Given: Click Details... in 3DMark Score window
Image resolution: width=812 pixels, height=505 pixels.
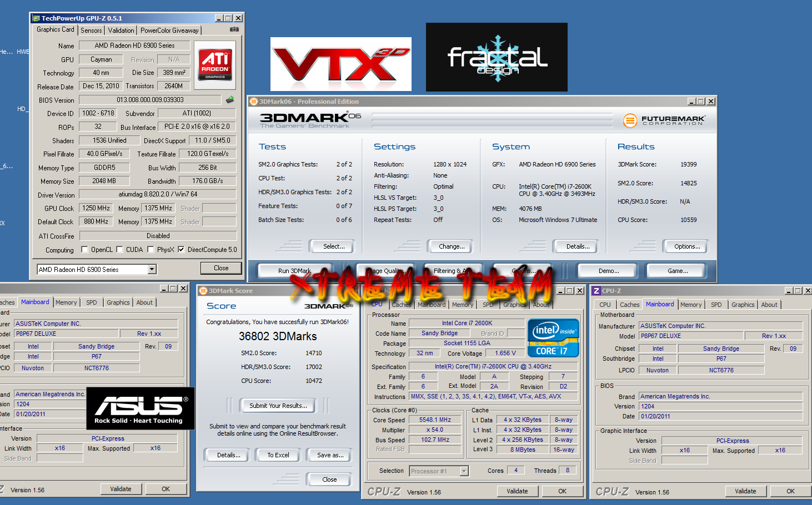Looking at the screenshot, I should [228, 455].
